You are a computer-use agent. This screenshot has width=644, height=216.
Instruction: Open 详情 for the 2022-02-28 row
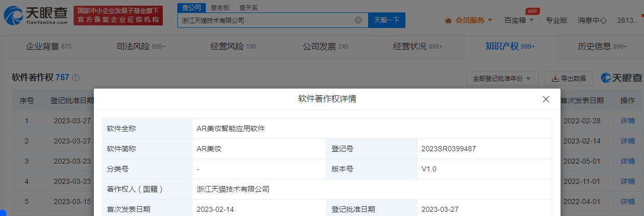coord(627,121)
